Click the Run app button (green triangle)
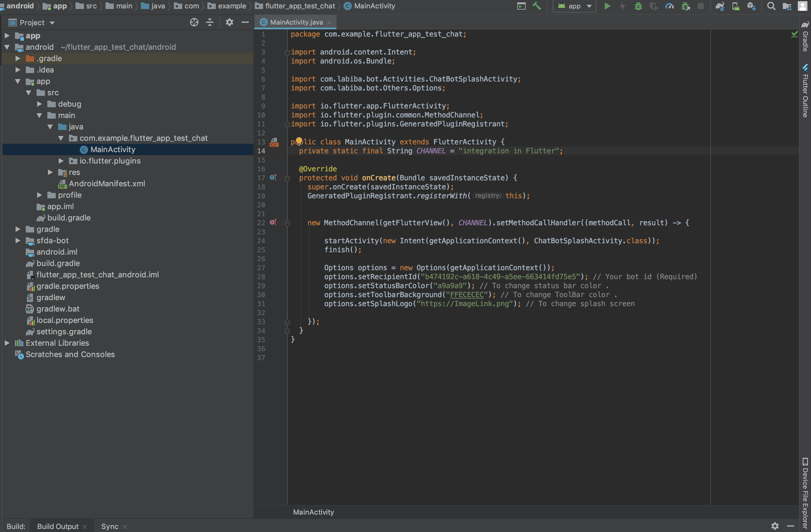 (x=606, y=6)
